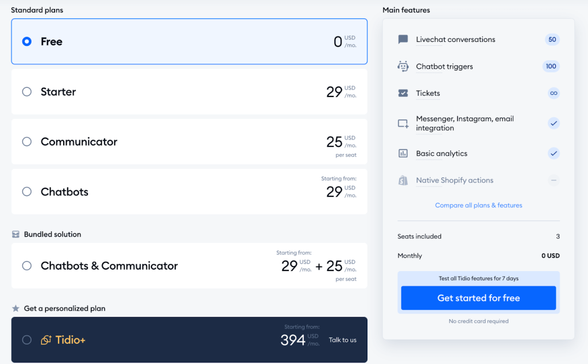The height and width of the screenshot is (364, 588).
Task: Click the Starter 29 USD price
Action: click(341, 91)
